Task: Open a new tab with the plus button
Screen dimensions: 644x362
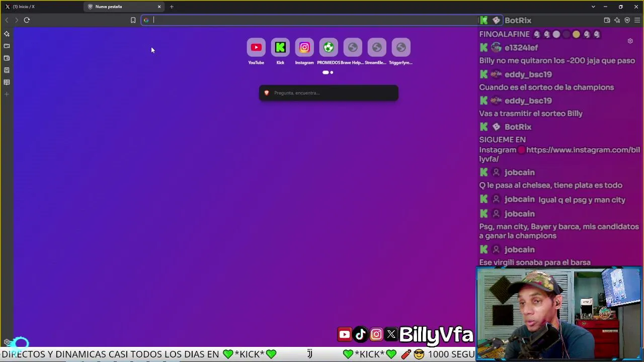Action: 172,7
